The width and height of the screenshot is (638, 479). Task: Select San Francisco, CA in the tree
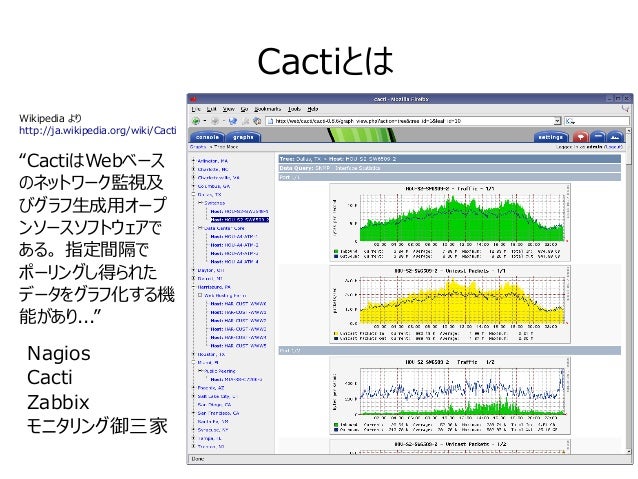tap(218, 413)
